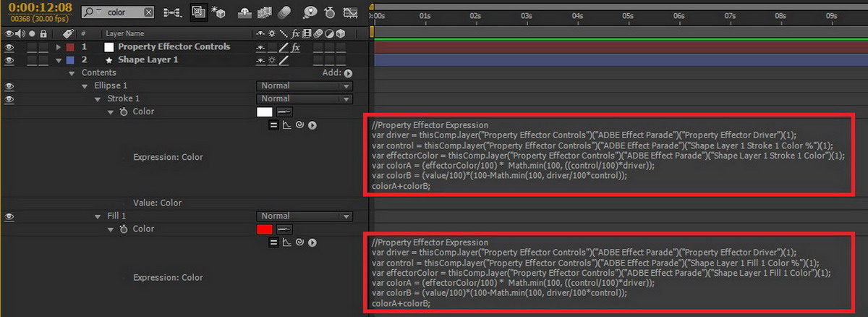The image size is (868, 317).
Task: Open the Composition Mini-Flowchart icon
Action: 172,12
